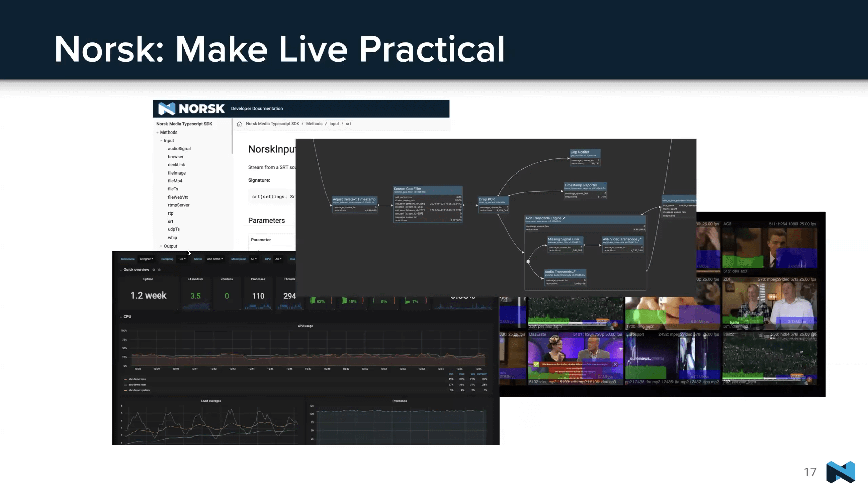Open the CPU All dropdown
Viewport: 868px width, 488px height.
point(278,259)
